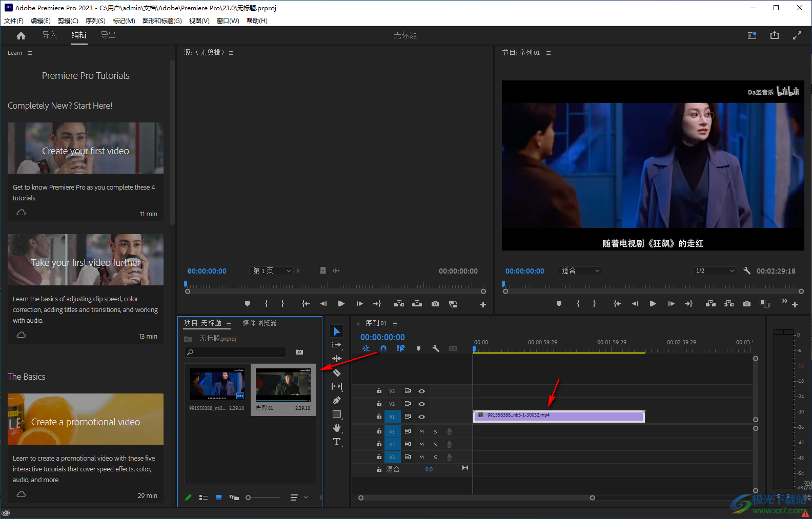Toggle linked selection in timeline

click(x=401, y=348)
